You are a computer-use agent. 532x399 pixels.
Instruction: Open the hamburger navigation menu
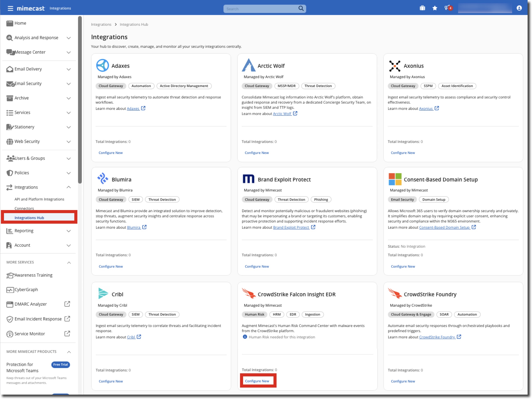[x=10, y=8]
